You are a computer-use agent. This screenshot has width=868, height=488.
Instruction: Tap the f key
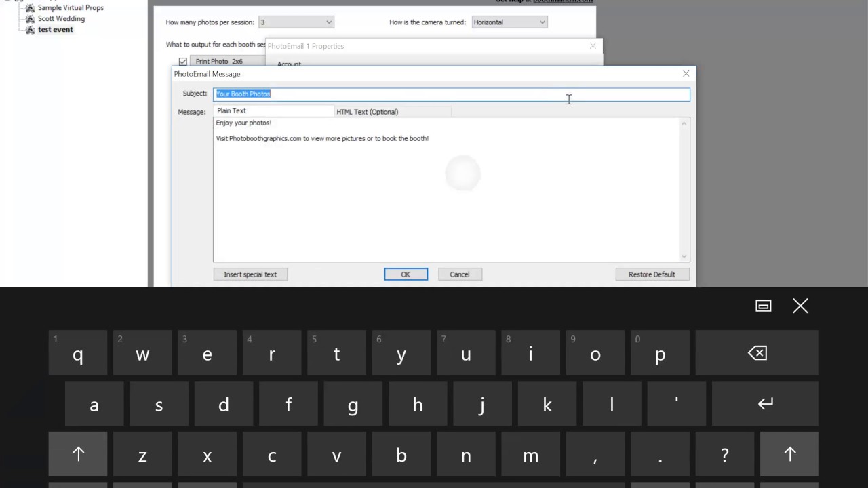coord(288,404)
